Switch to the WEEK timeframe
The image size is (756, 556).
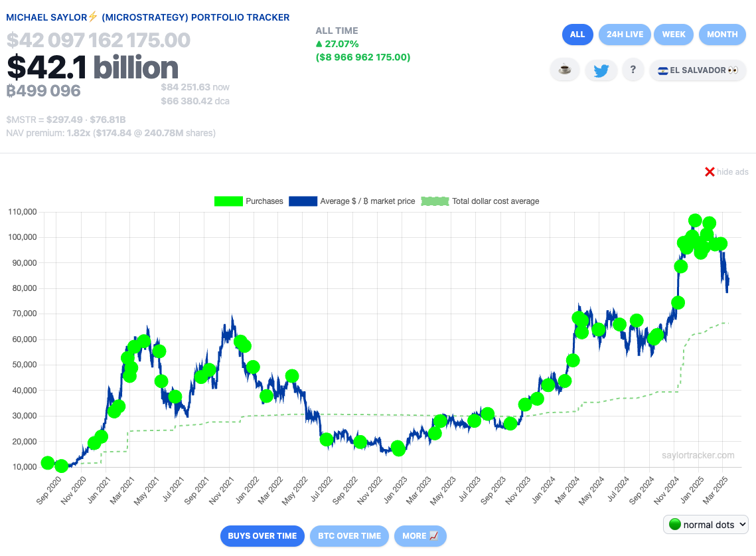tap(673, 35)
